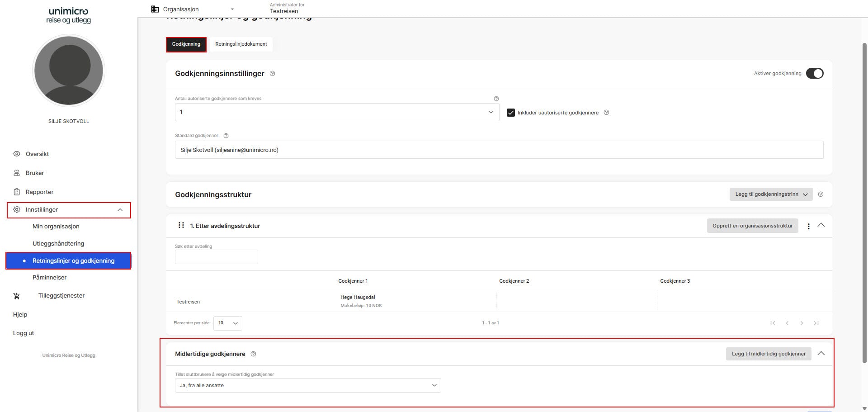
Task: Toggle the Aktiver godkjenning switch
Action: [x=815, y=73]
